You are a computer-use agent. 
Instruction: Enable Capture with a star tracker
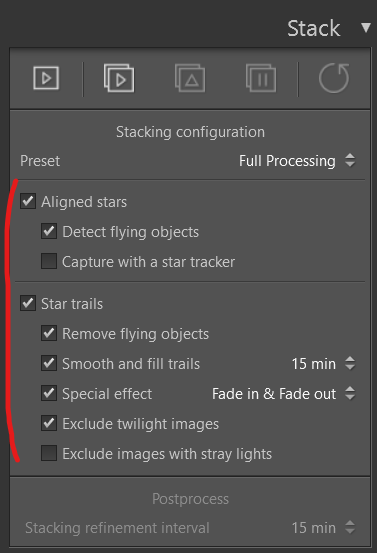coord(49,261)
